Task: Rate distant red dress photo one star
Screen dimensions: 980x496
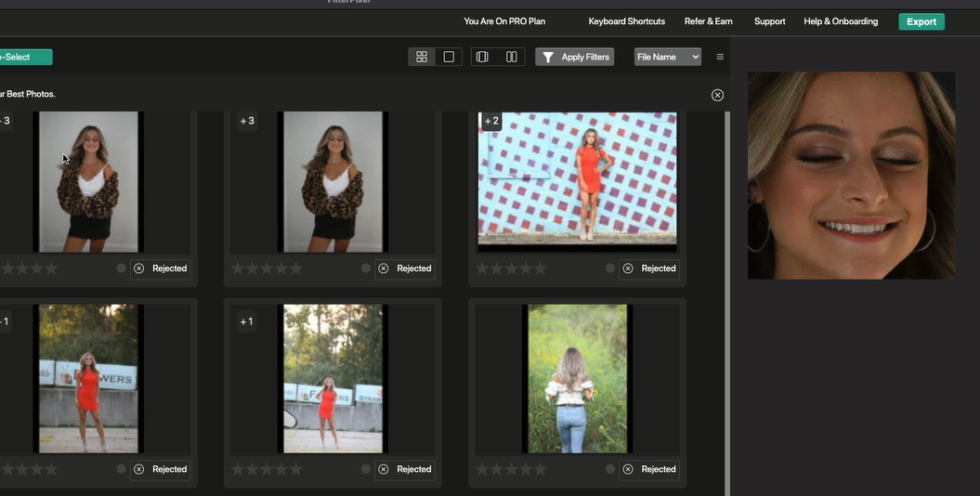Action: point(238,469)
